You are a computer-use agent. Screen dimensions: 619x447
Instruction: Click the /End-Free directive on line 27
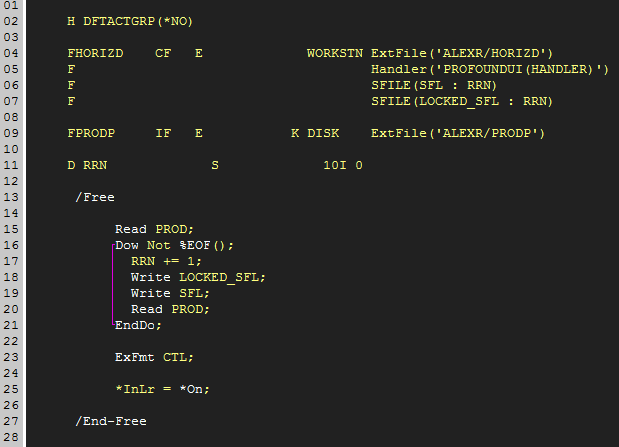111,421
